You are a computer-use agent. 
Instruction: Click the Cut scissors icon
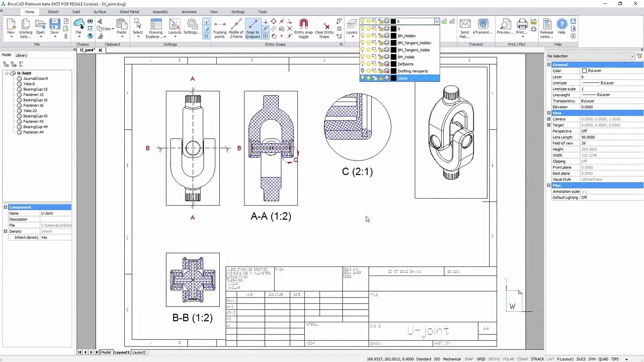pos(100,21)
